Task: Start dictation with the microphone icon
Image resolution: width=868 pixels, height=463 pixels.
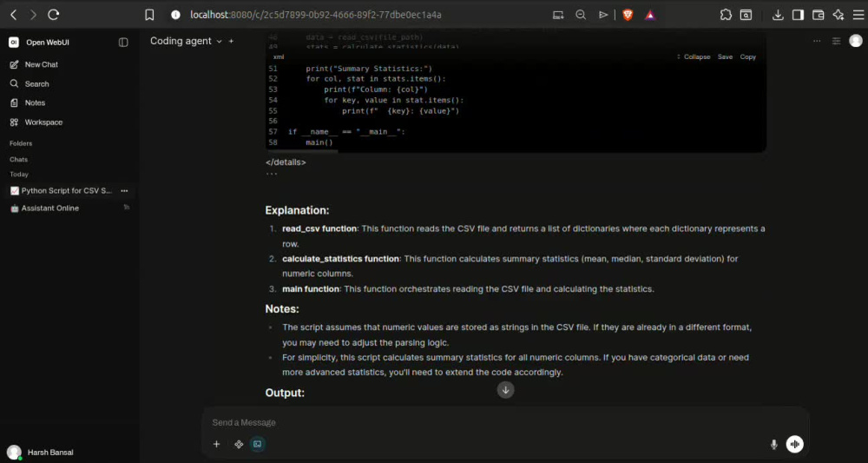Action: coord(774,444)
